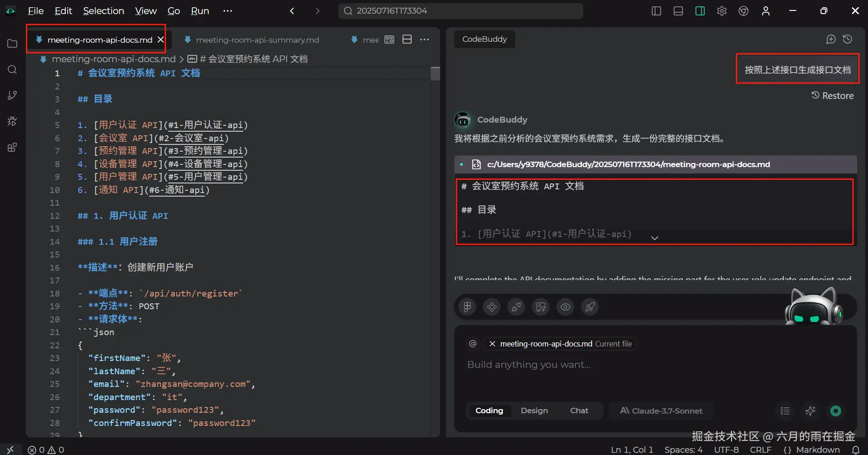Click the editor vertical scrollbar thumb

click(x=436, y=74)
